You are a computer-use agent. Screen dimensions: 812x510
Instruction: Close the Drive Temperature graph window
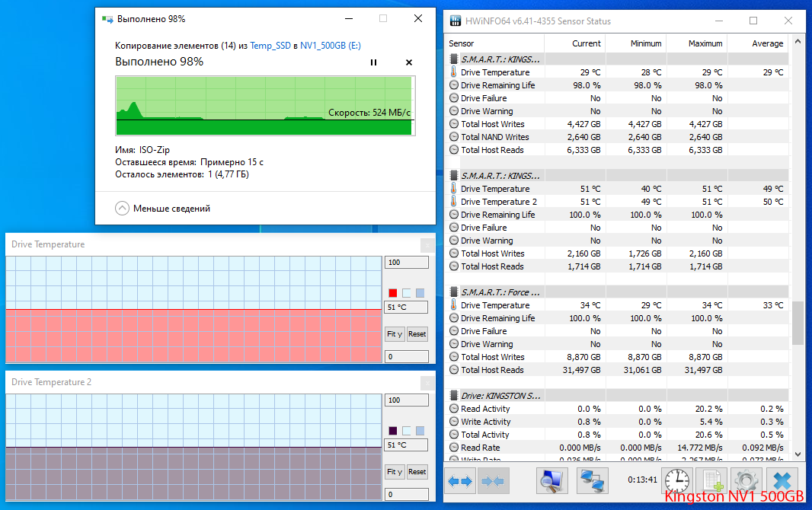coord(427,244)
